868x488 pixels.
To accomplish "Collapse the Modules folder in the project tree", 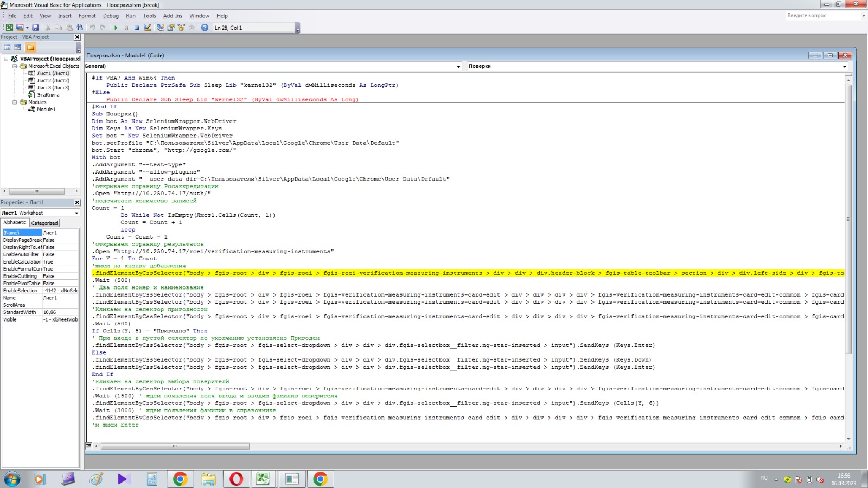I will coord(15,102).
